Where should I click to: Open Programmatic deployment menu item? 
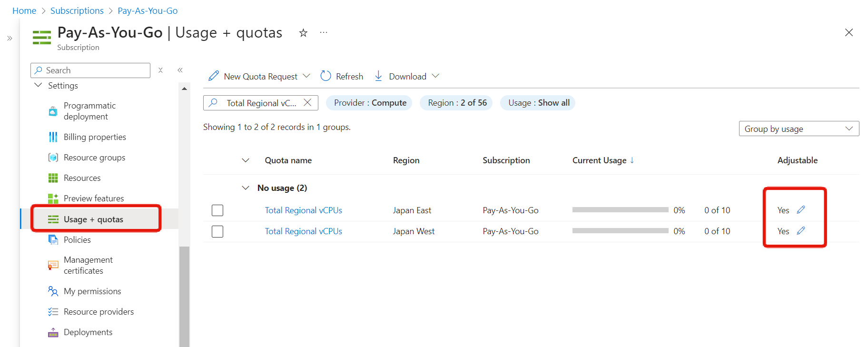click(89, 111)
